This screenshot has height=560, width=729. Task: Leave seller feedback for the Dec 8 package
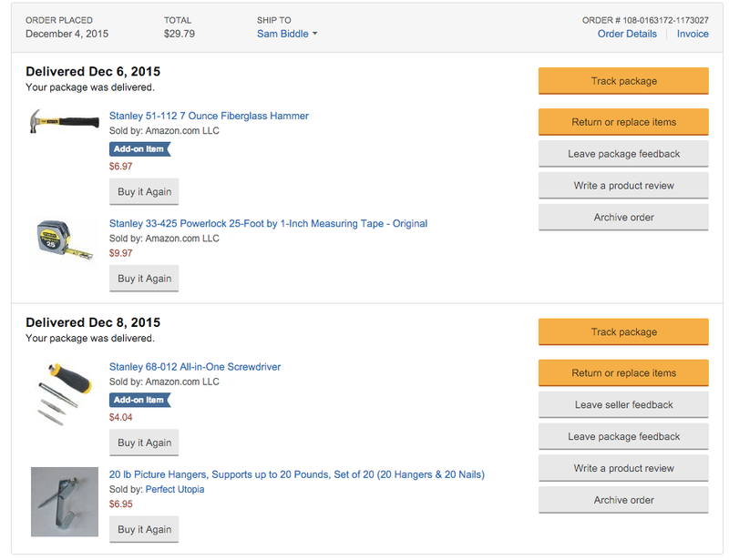[623, 405]
